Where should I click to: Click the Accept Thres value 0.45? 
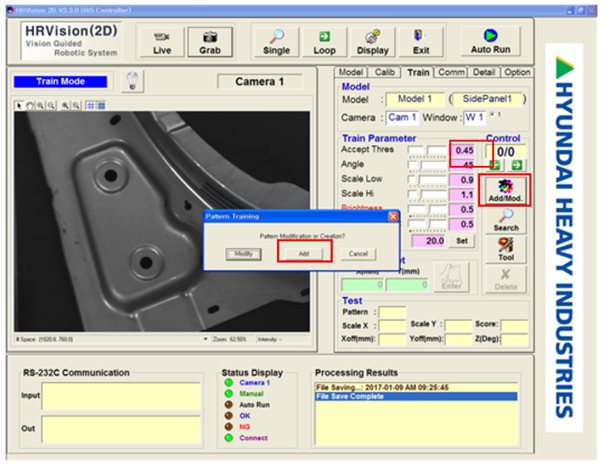click(462, 150)
